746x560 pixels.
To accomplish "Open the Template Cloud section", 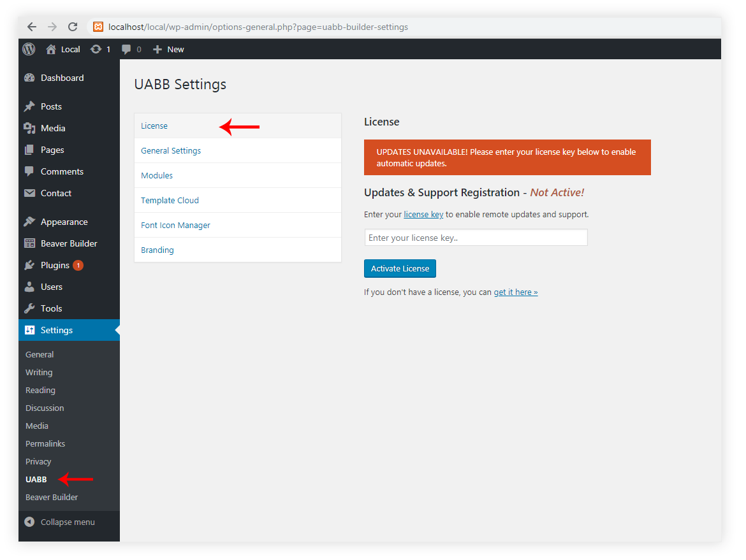I will click(170, 201).
